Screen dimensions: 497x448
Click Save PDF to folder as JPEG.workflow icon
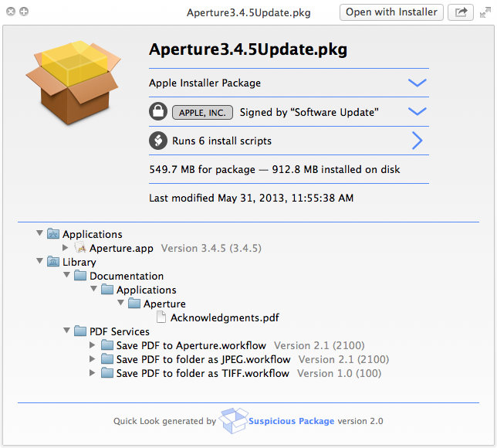click(107, 359)
